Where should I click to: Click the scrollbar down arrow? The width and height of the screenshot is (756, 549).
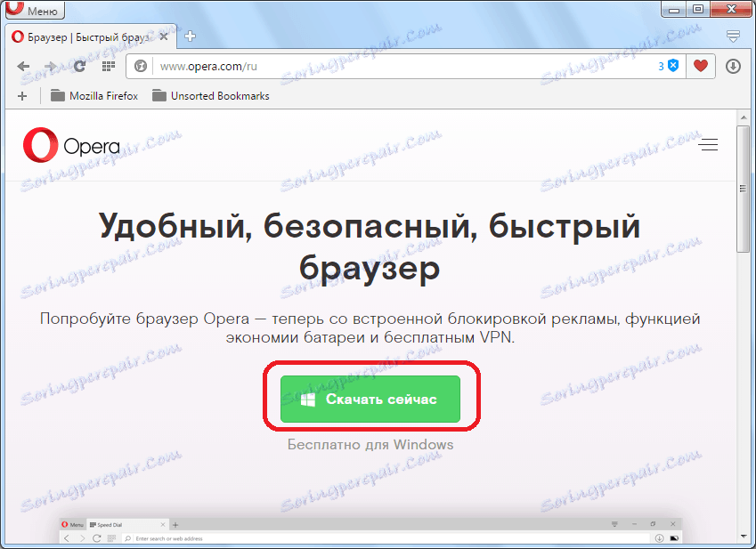(743, 536)
